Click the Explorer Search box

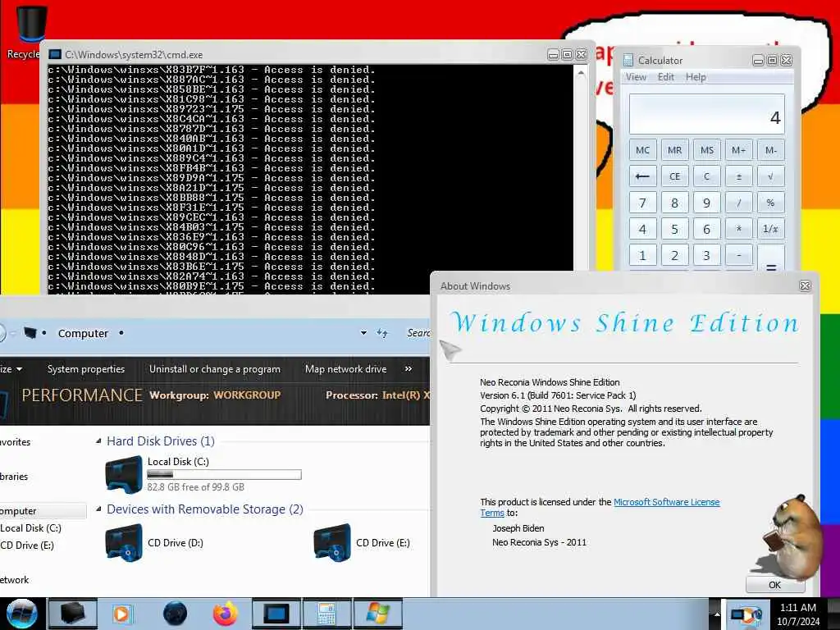tap(418, 333)
